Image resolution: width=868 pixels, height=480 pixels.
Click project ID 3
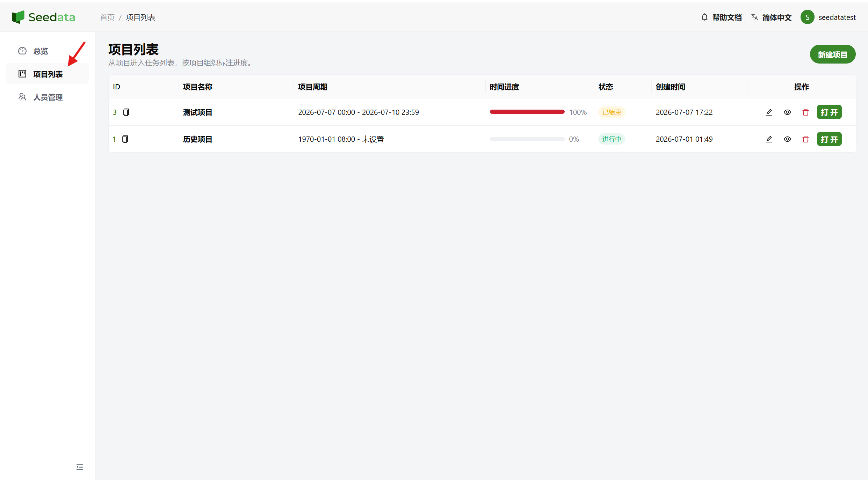coord(115,112)
